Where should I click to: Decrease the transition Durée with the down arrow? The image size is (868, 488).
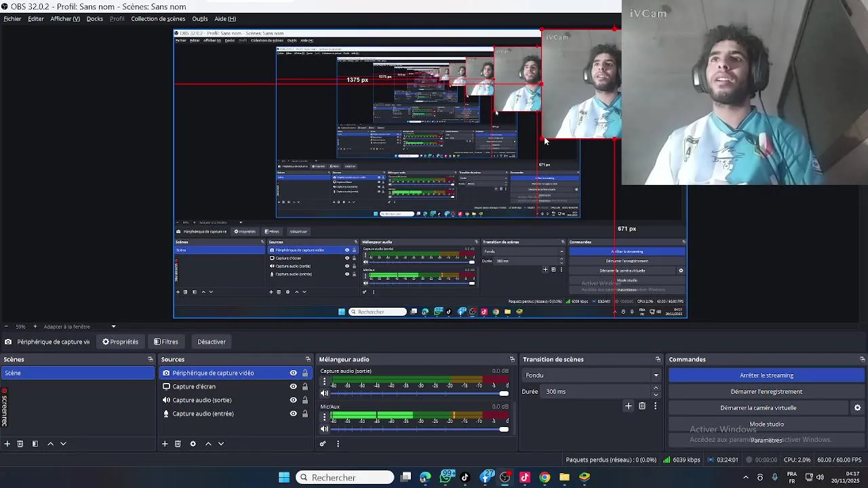click(x=656, y=395)
